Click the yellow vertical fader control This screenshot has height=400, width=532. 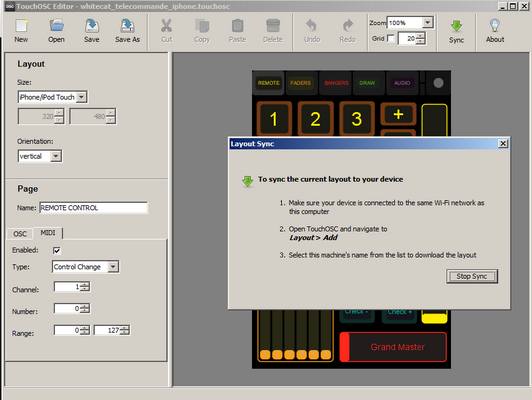click(434, 120)
